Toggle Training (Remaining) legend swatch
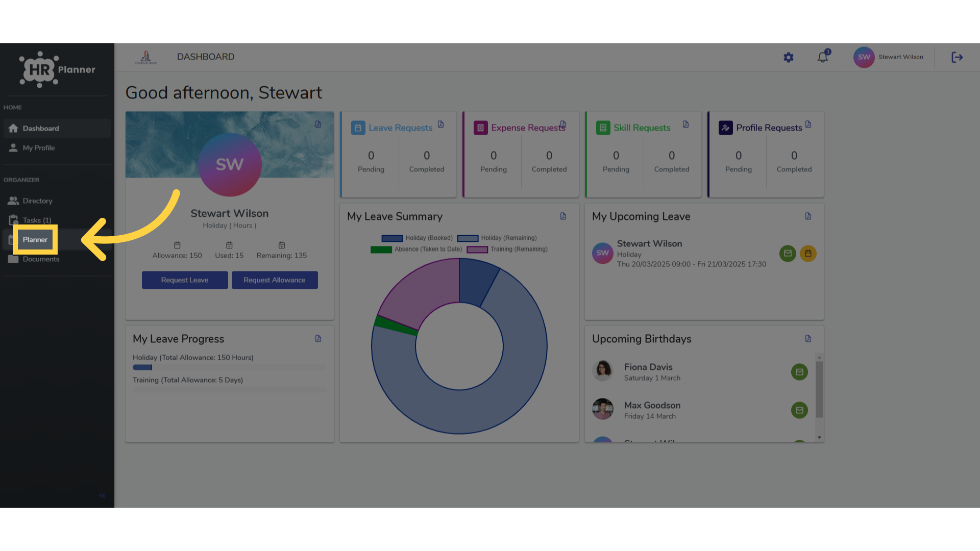Screen dimensions: 980x551 (x=477, y=249)
